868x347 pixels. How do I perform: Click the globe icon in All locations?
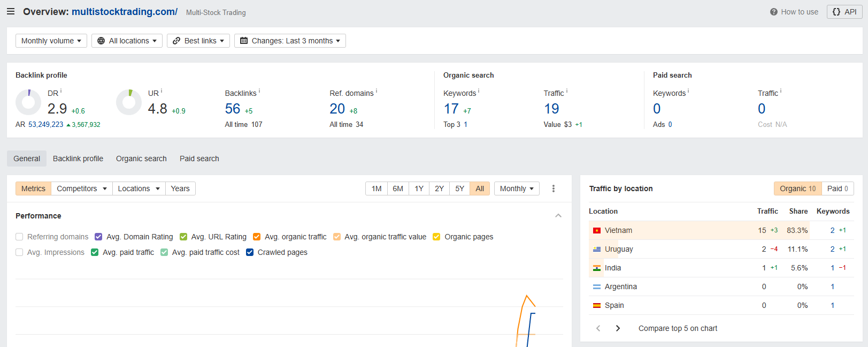click(101, 41)
